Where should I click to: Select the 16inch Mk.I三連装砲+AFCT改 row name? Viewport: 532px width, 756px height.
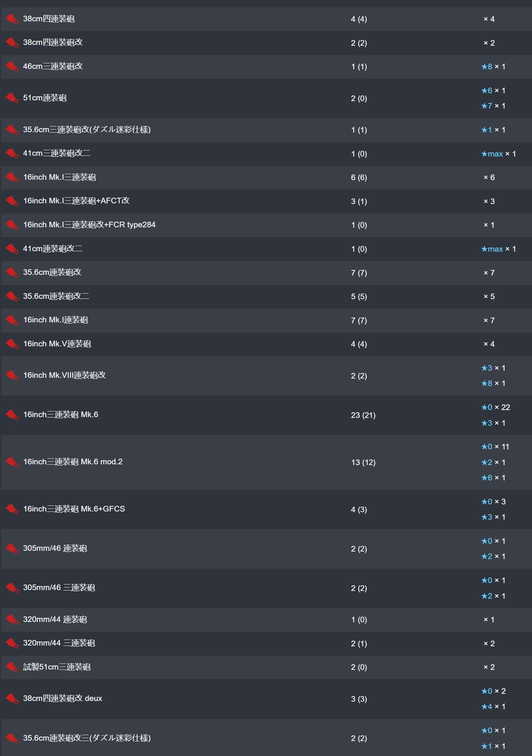click(x=76, y=201)
